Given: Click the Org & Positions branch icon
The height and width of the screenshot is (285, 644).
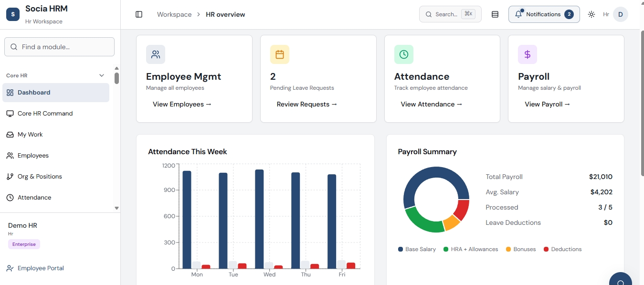Looking at the screenshot, I should [10, 177].
